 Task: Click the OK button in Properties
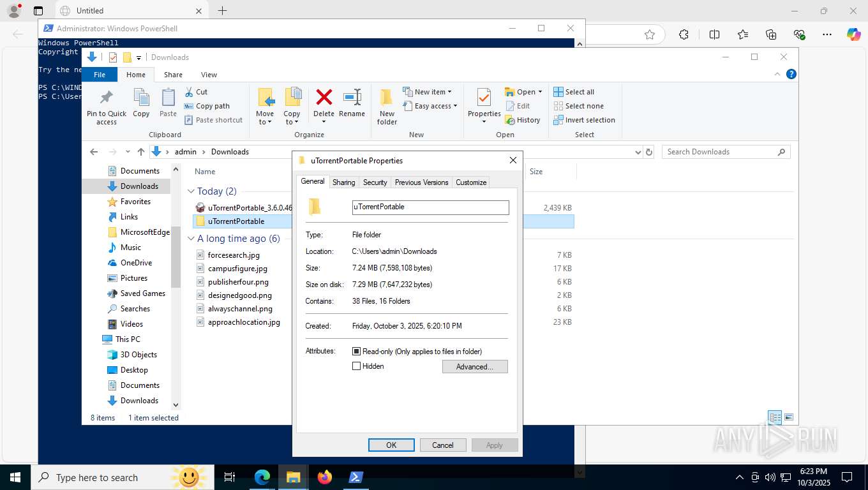pos(391,445)
